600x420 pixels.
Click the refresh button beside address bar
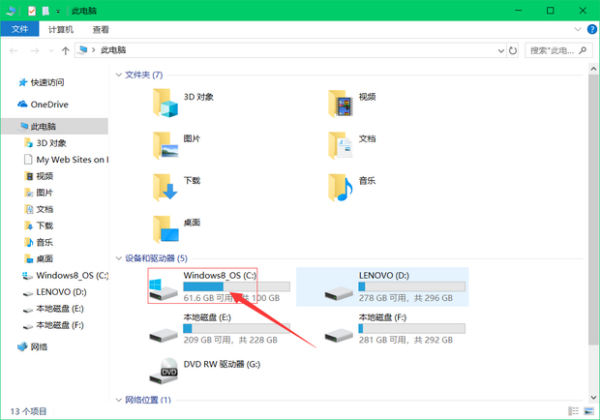coord(512,48)
